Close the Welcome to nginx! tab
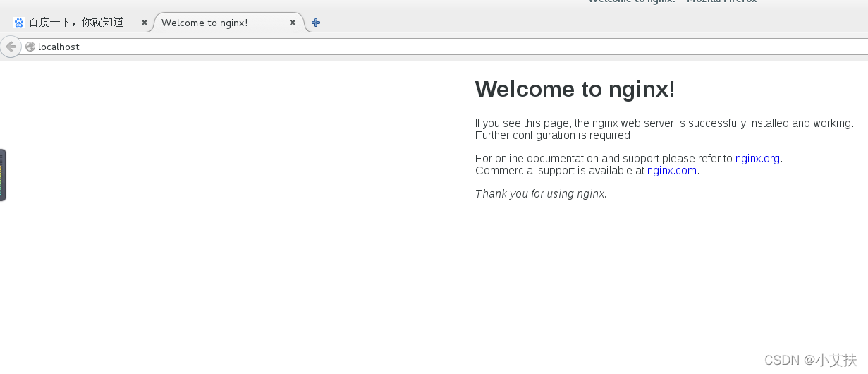This screenshot has width=868, height=374. click(x=293, y=23)
